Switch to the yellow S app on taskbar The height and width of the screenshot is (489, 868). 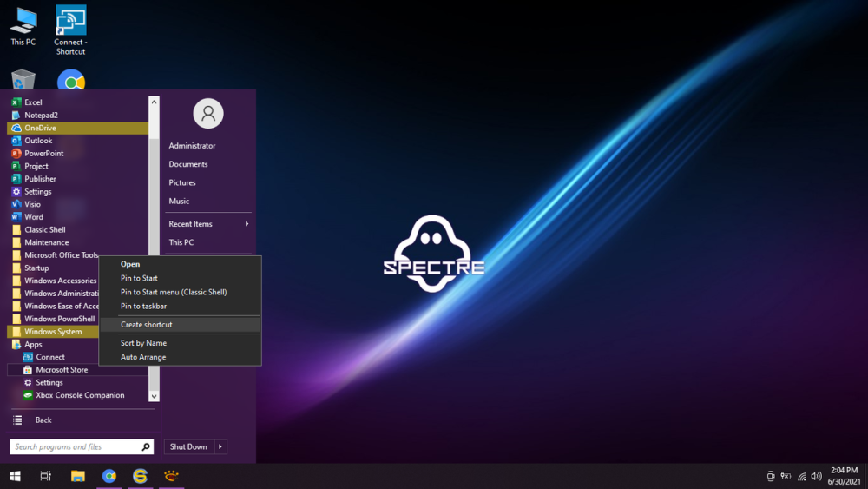tap(140, 476)
